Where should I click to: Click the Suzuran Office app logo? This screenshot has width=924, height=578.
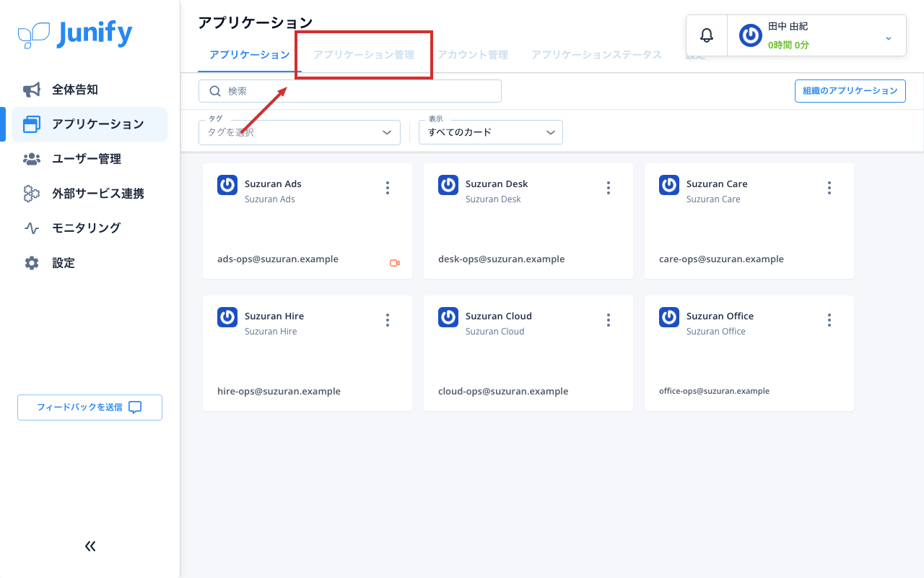pos(669,317)
